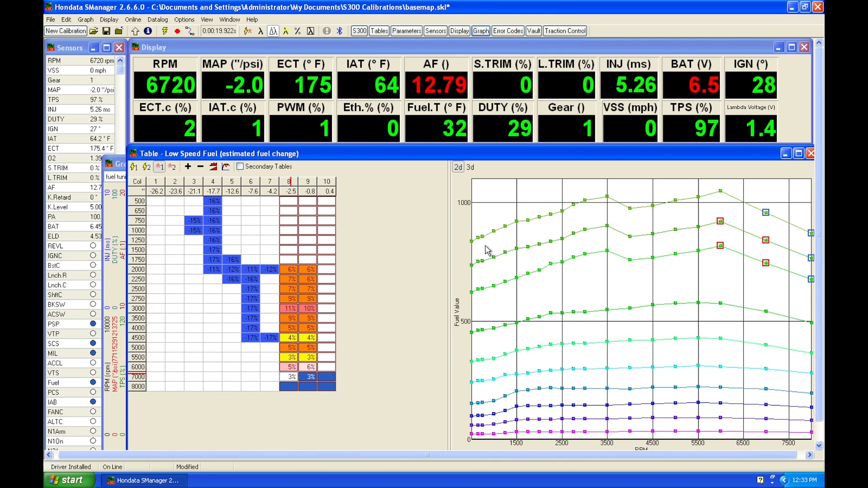Viewport: 868px width, 488px height.
Task: Open the Options menu
Action: pyautogui.click(x=184, y=19)
